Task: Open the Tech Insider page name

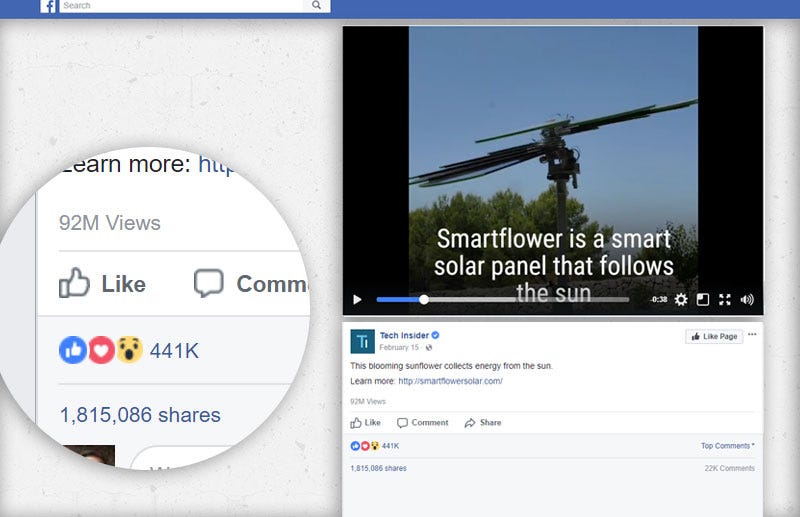Action: coord(404,335)
